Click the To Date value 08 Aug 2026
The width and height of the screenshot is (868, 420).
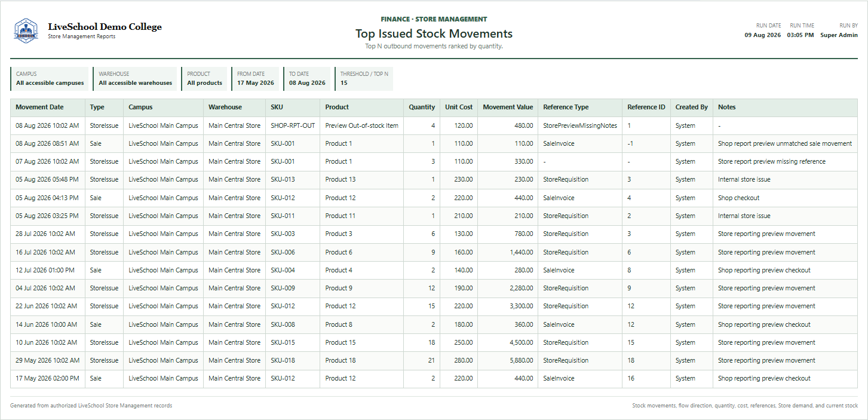[x=308, y=83]
